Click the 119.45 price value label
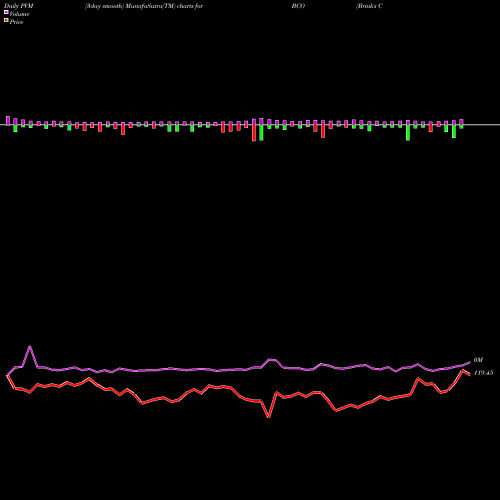 [483, 373]
